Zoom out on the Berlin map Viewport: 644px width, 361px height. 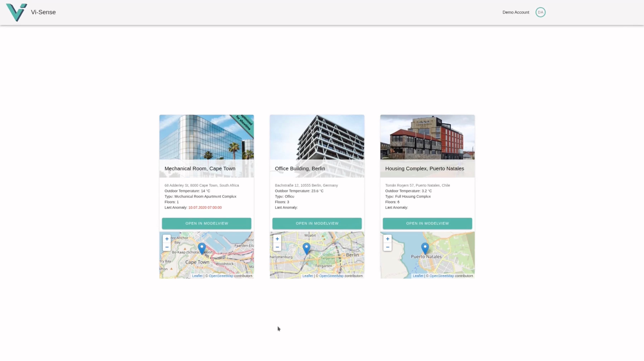coord(277,247)
